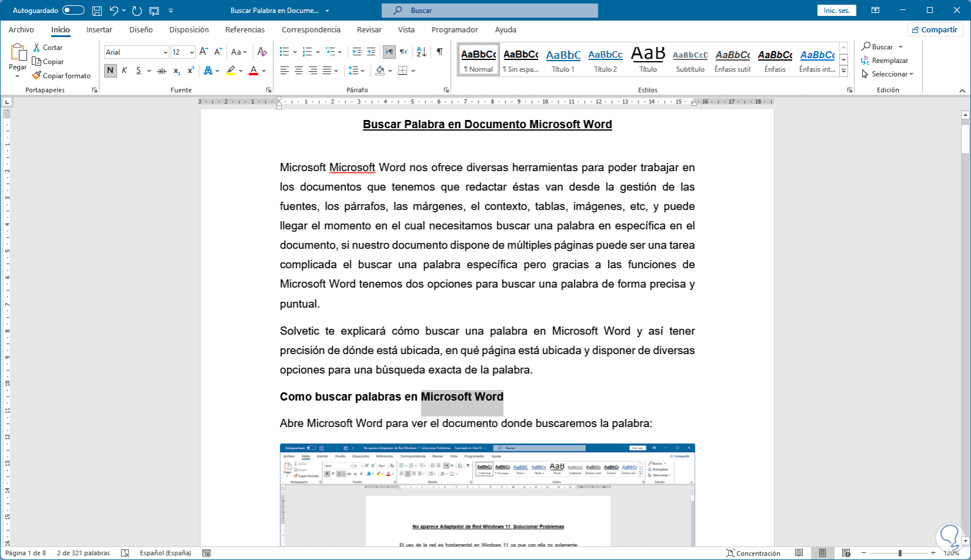Click the Compartir button

click(935, 29)
